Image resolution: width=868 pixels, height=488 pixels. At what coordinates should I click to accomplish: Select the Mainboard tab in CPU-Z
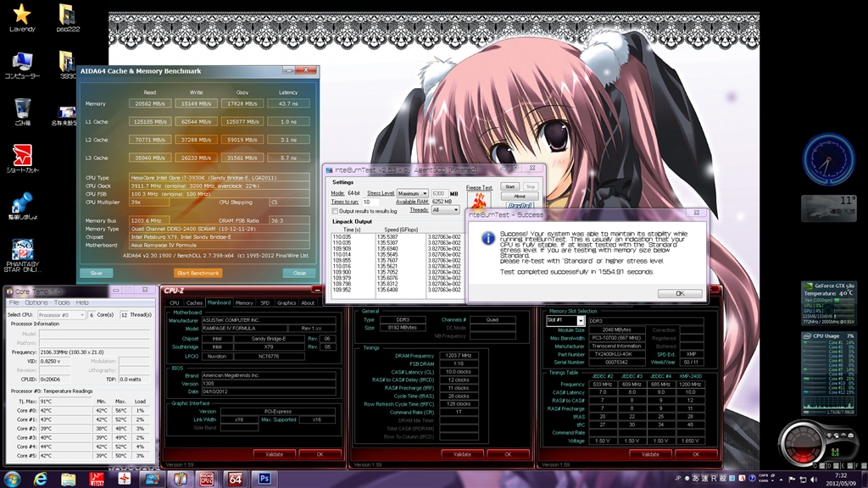click(x=219, y=302)
